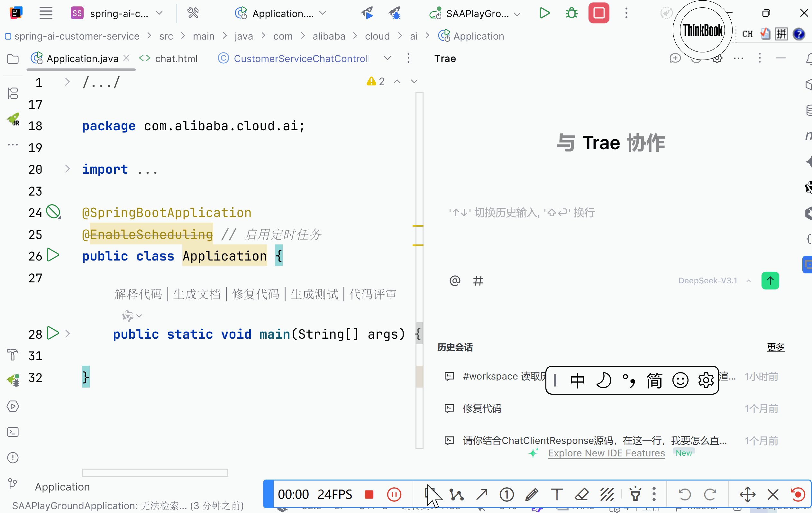Expand the folded import block
812x513 pixels.
click(x=67, y=169)
